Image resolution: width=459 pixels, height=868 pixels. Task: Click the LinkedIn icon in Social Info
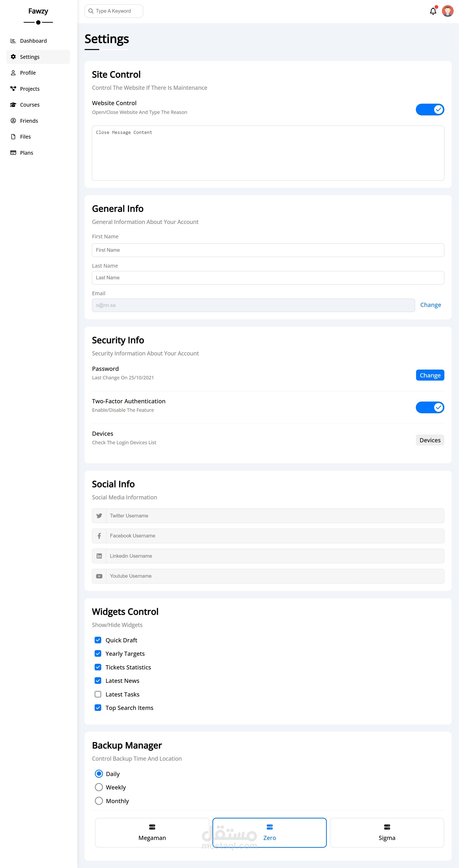[x=99, y=556]
